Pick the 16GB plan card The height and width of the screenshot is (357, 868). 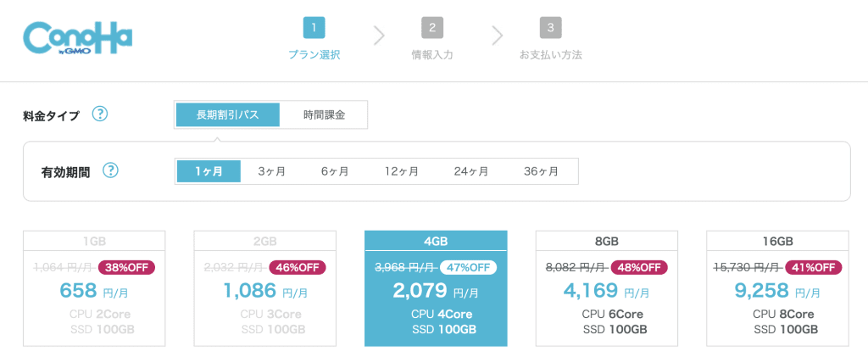[x=777, y=289]
